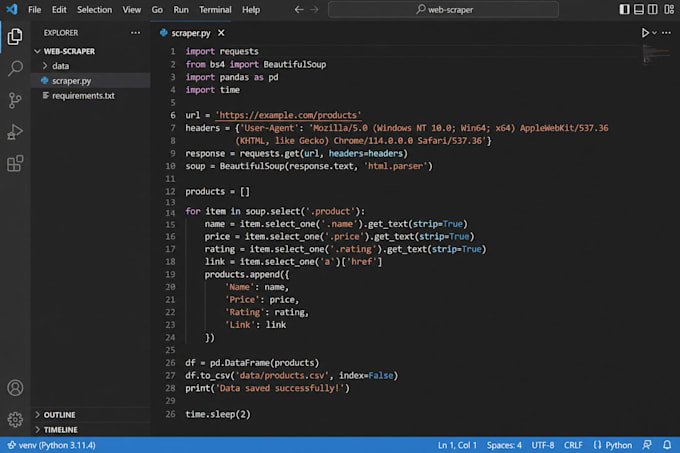Click 'products = []' code line

pyautogui.click(x=218, y=192)
